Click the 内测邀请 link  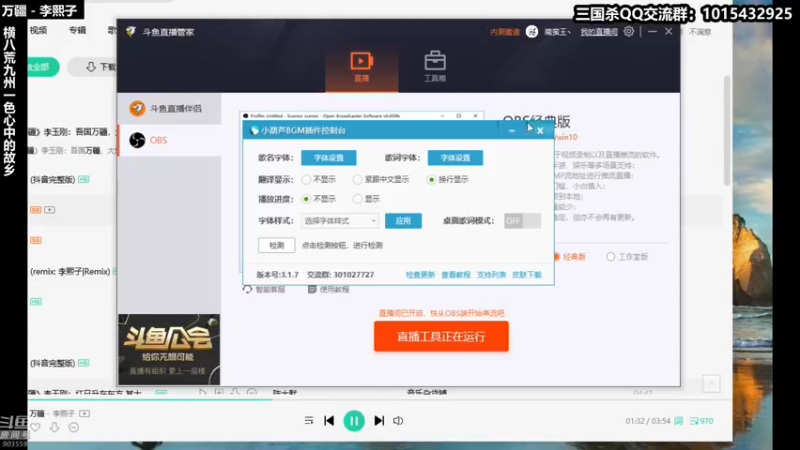pyautogui.click(x=505, y=32)
